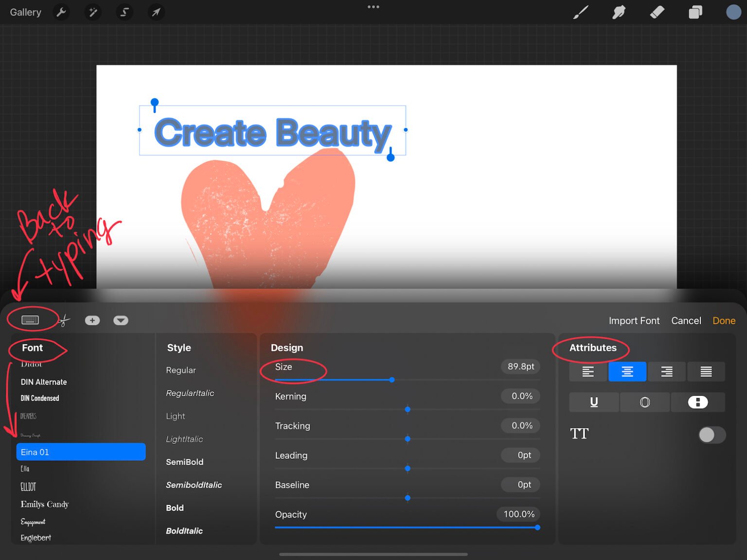This screenshot has height=560, width=747.
Task: Click the Baseline slider handle
Action: pos(408,498)
